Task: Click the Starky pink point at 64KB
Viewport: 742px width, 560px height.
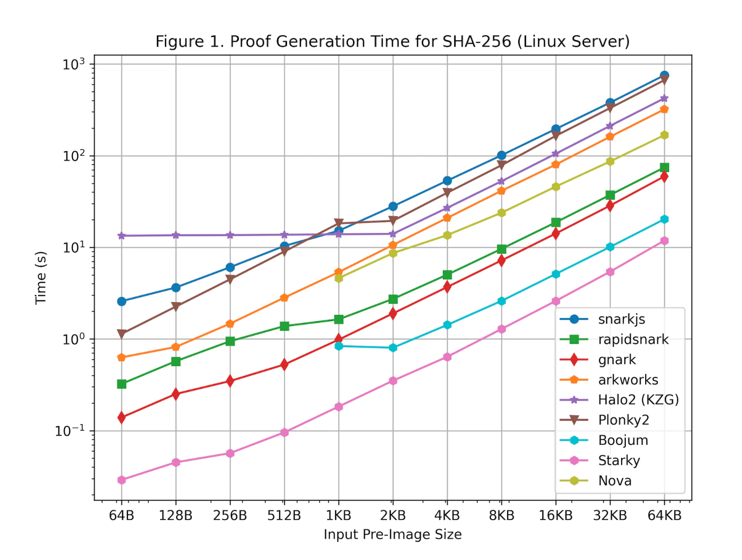Action: [x=664, y=241]
